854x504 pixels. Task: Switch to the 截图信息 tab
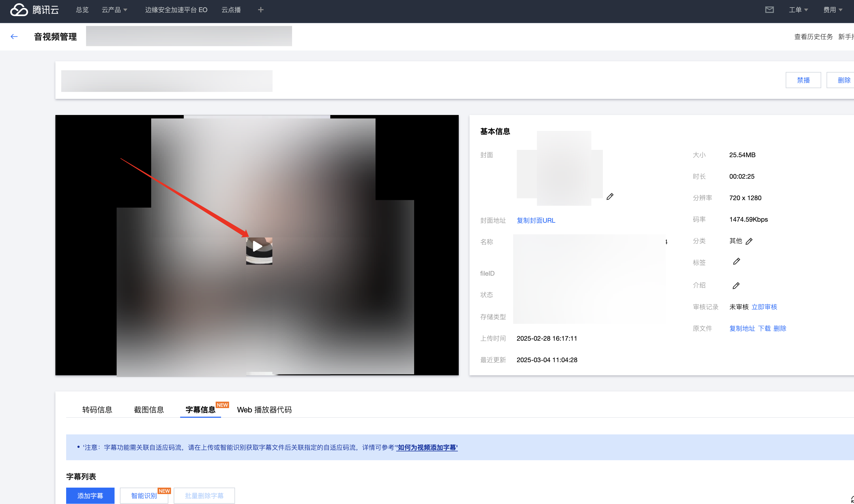pos(149,410)
